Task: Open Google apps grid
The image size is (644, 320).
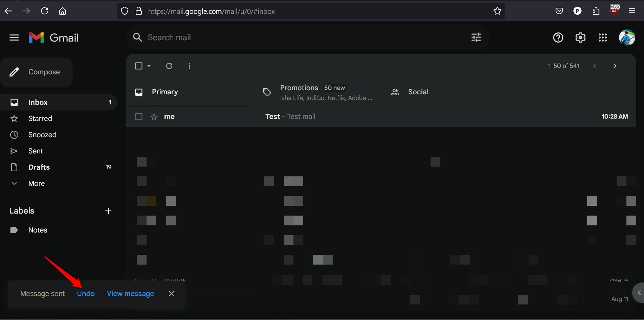Action: 603,38
